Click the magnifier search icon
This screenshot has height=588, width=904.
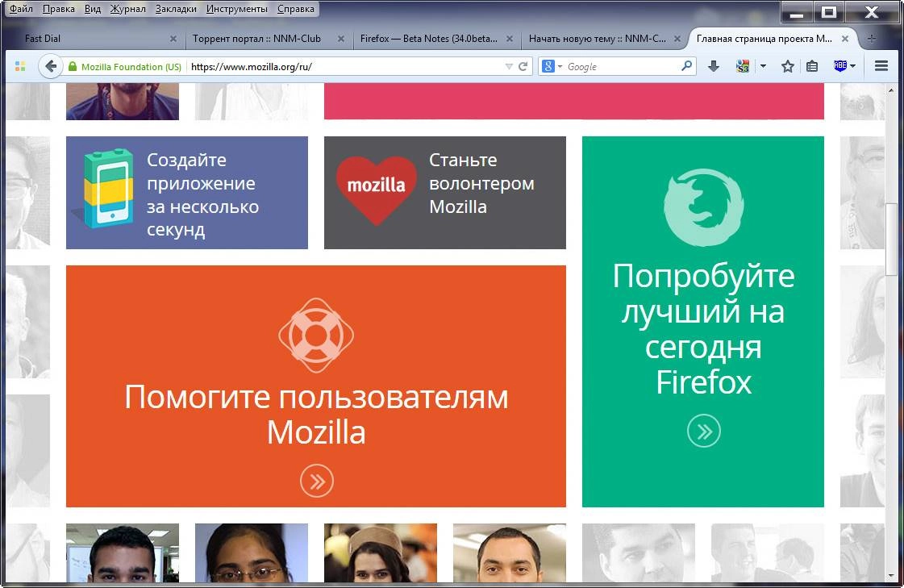coord(686,66)
